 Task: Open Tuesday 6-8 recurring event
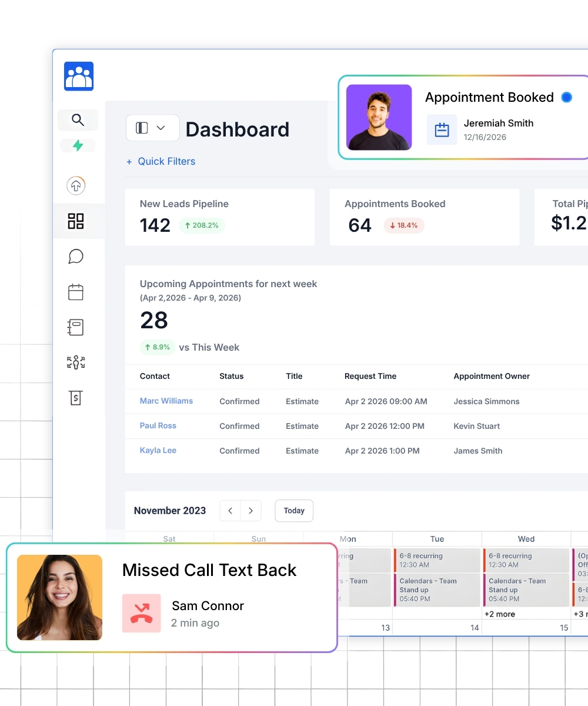(437, 560)
